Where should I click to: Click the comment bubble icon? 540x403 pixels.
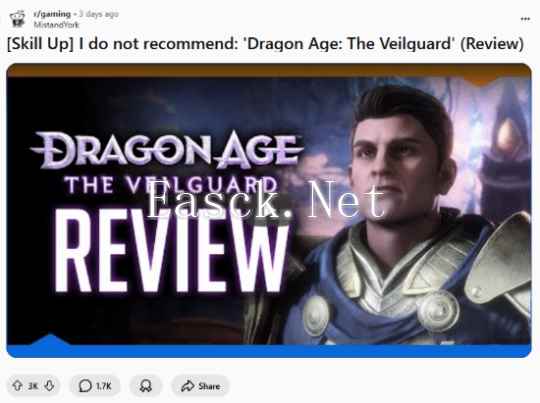click(x=85, y=386)
